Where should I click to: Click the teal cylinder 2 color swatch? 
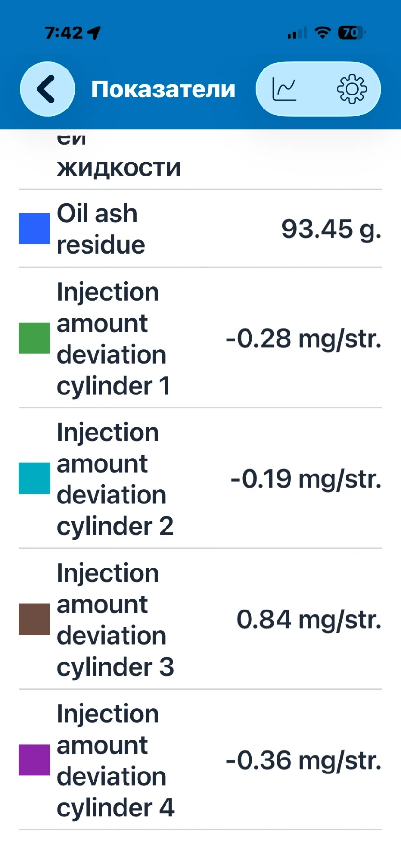34,478
